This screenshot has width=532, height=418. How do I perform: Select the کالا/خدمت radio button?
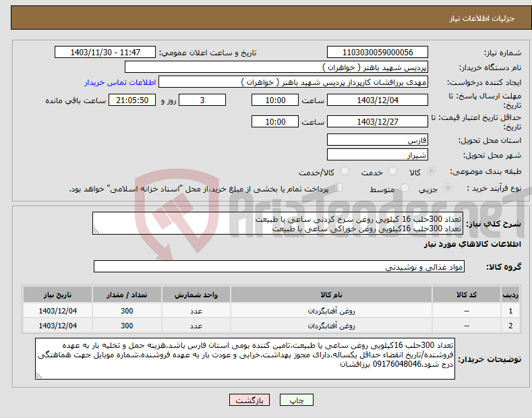(345, 171)
